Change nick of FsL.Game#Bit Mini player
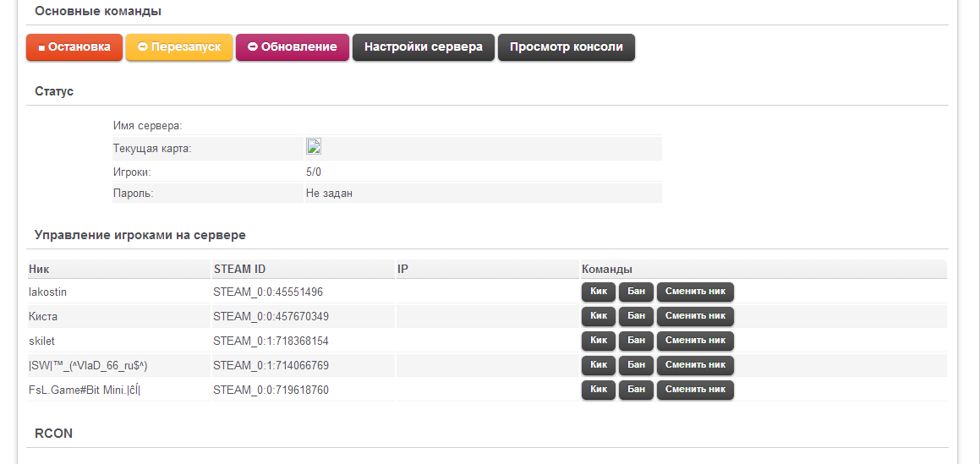The height and width of the screenshot is (464, 980). 695,390
